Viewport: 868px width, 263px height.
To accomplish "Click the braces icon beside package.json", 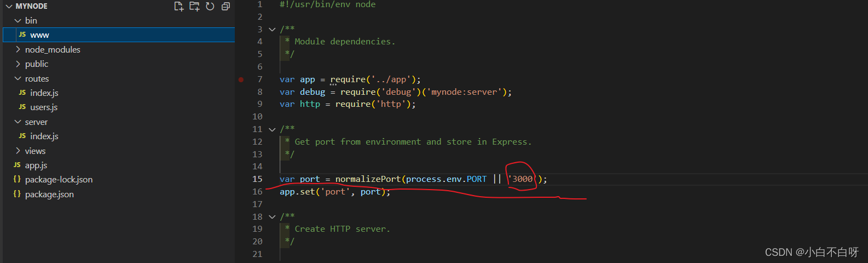I will [17, 194].
